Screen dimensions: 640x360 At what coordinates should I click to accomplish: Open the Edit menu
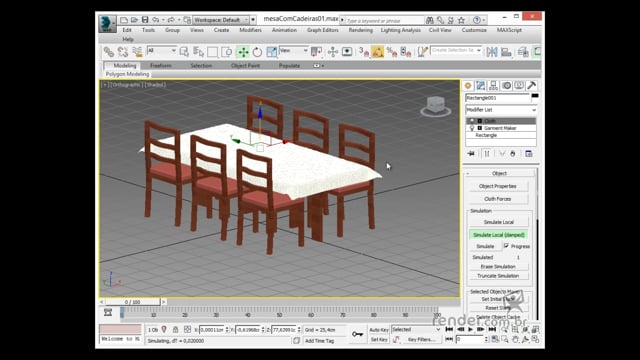point(127,30)
